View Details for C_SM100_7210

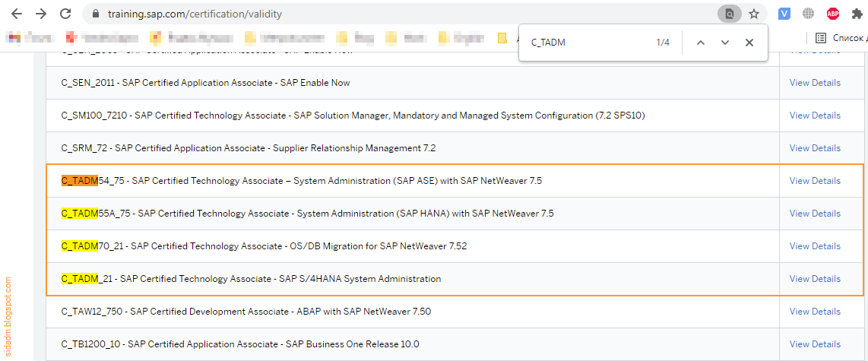[815, 116]
